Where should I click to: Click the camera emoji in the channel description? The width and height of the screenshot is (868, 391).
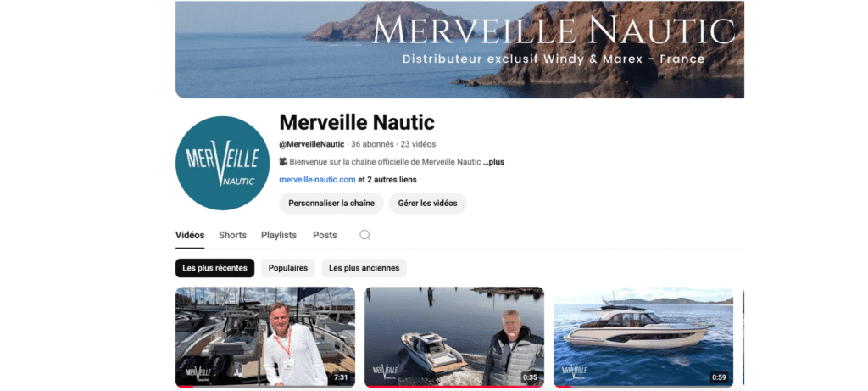(283, 162)
